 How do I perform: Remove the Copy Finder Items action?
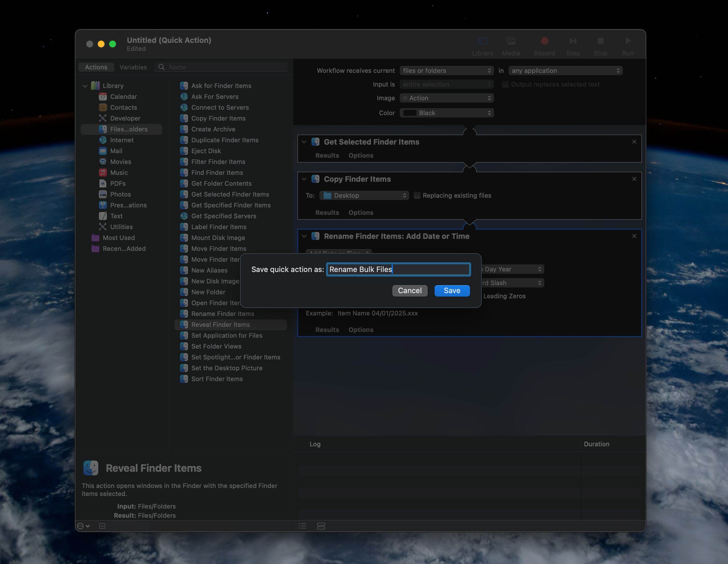click(x=634, y=179)
